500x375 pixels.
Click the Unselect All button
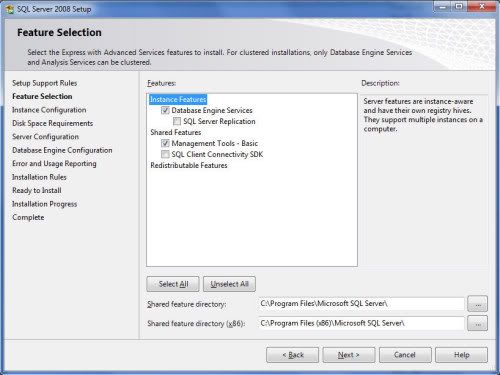point(229,284)
